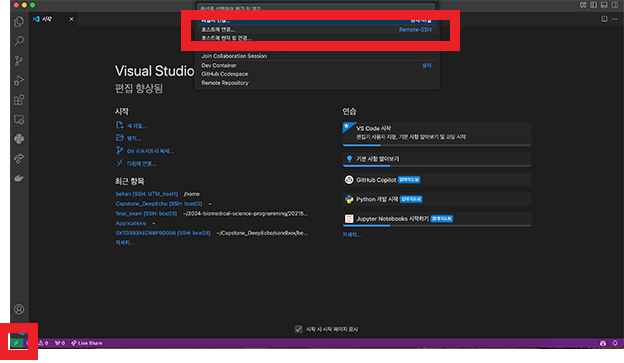This screenshot has width=624, height=363.
Task: Open the Jupyter Notebooks walkthrough card
Action: [437, 219]
